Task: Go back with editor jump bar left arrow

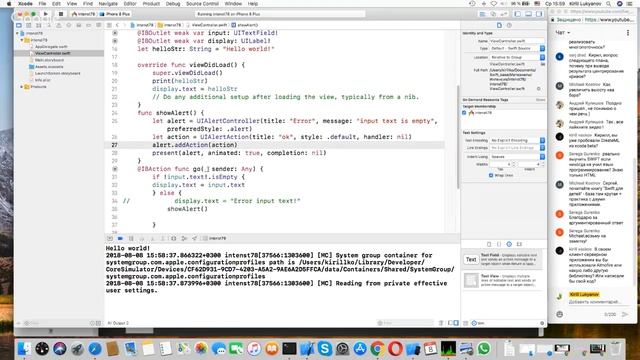Action: [117, 25]
